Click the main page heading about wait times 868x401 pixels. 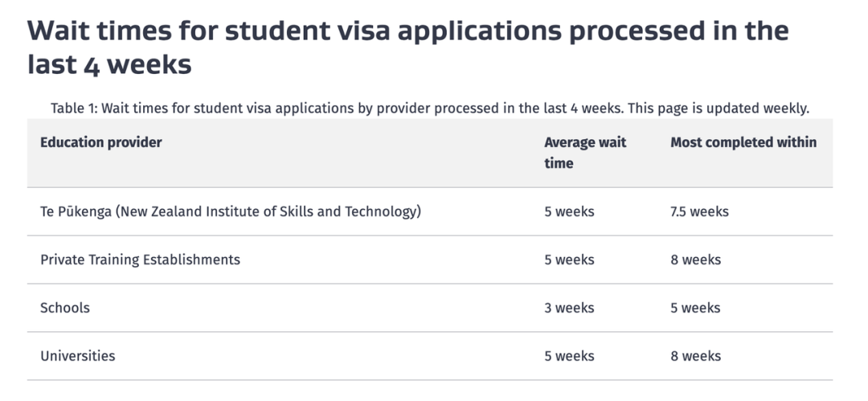407,32
